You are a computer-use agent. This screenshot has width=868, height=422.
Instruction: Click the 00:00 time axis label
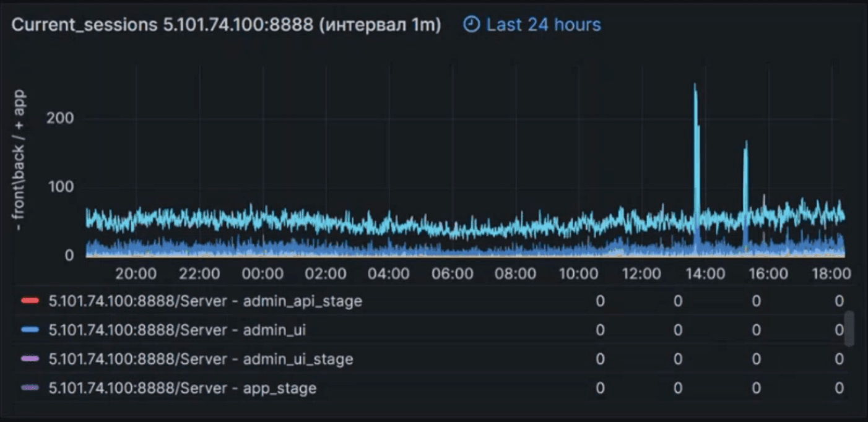point(264,273)
